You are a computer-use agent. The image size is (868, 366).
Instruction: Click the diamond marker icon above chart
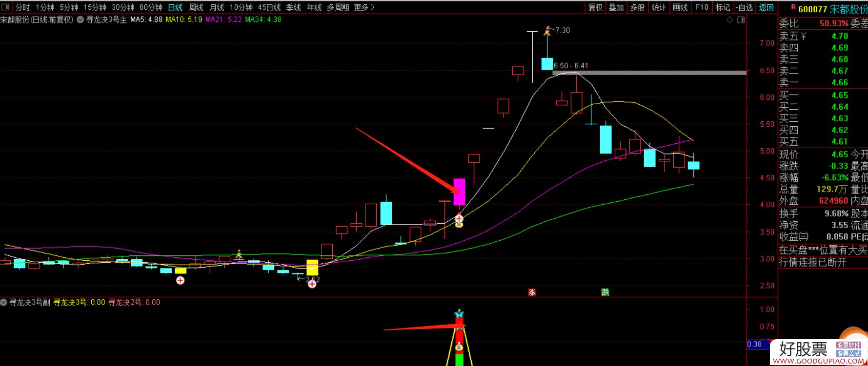click(730, 20)
